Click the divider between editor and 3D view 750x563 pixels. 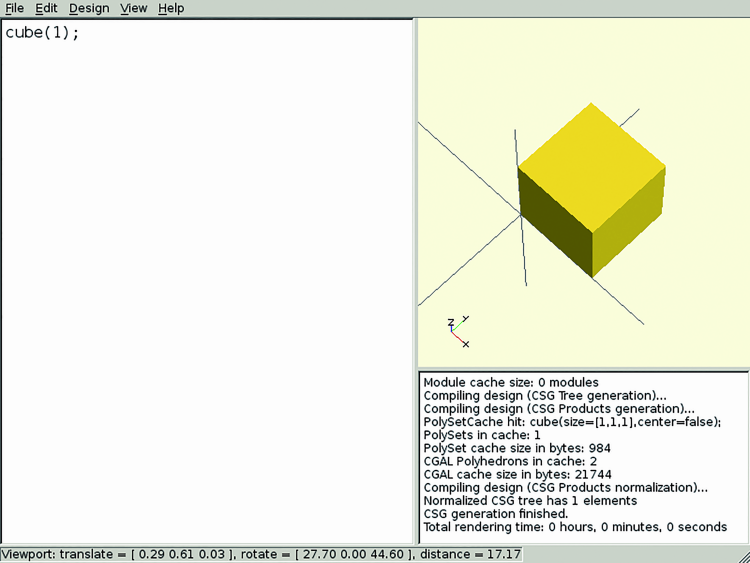click(x=415, y=280)
